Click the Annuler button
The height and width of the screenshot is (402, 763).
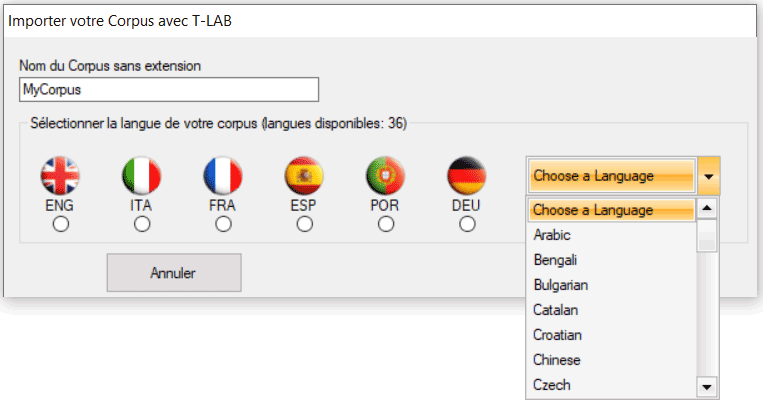tap(174, 273)
